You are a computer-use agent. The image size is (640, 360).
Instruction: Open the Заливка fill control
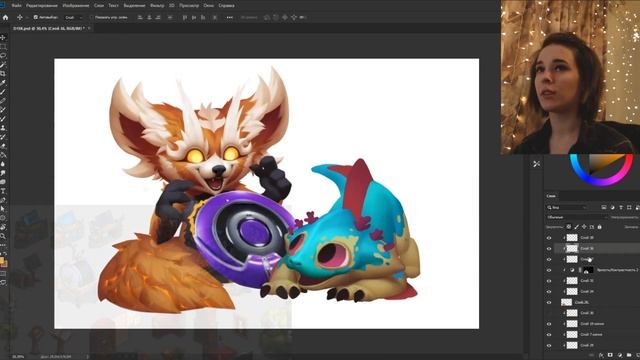631,227
